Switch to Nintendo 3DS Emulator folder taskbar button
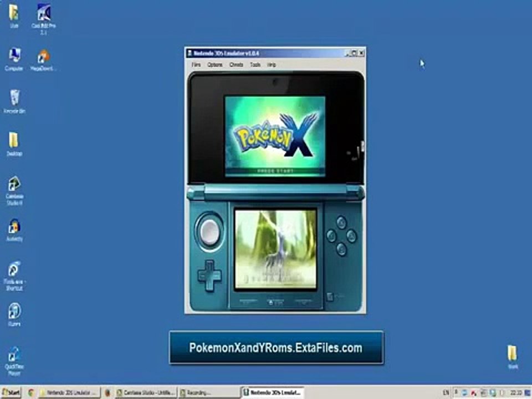The image size is (532, 399). click(70, 392)
